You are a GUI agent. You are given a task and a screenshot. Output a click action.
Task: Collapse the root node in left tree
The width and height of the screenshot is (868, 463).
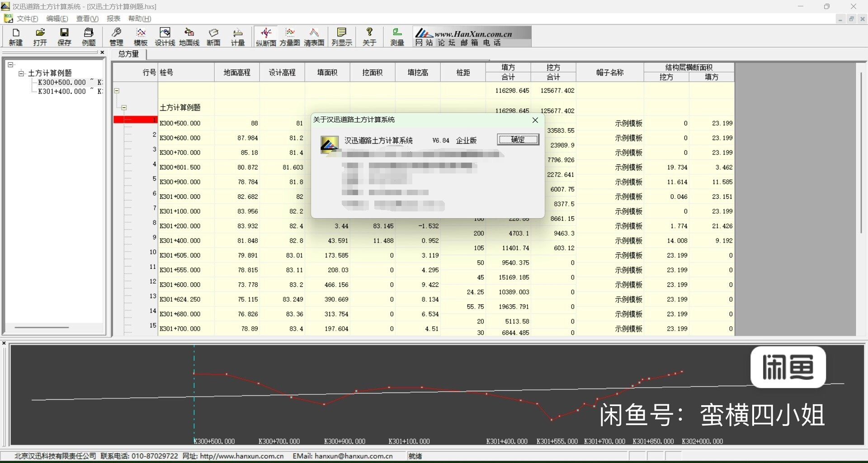[x=10, y=65]
